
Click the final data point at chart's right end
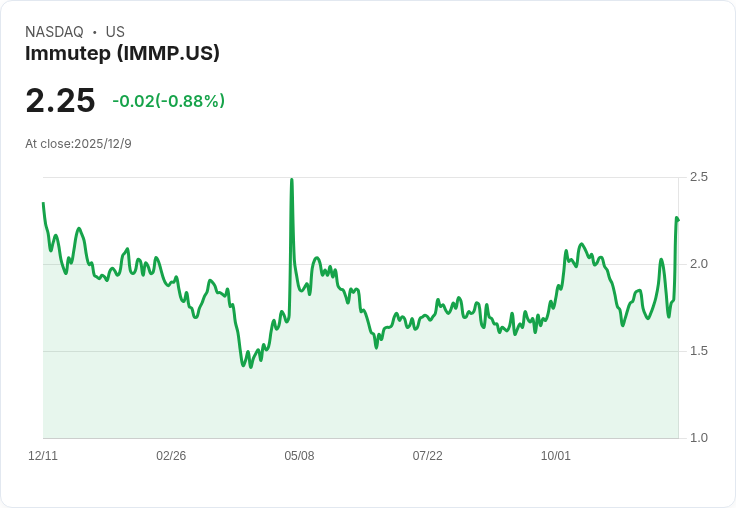(x=678, y=219)
